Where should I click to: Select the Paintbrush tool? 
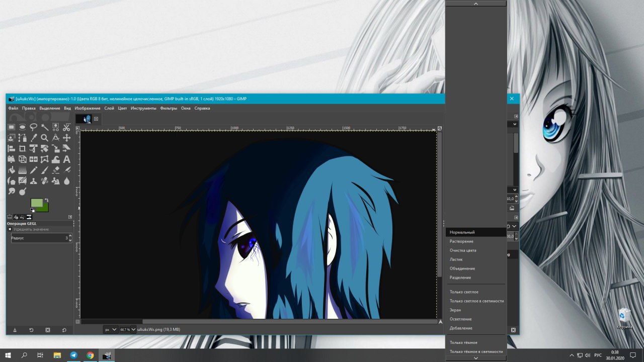coord(45,170)
